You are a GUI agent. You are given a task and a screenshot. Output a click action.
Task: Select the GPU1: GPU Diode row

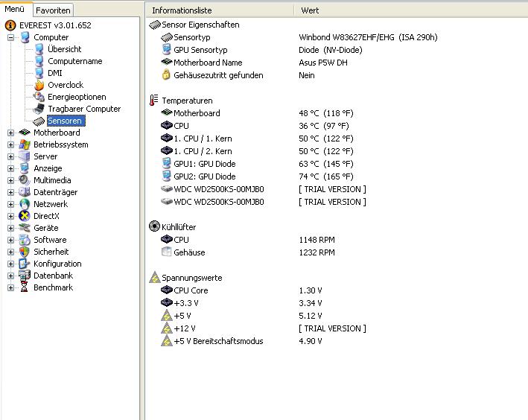click(x=257, y=164)
